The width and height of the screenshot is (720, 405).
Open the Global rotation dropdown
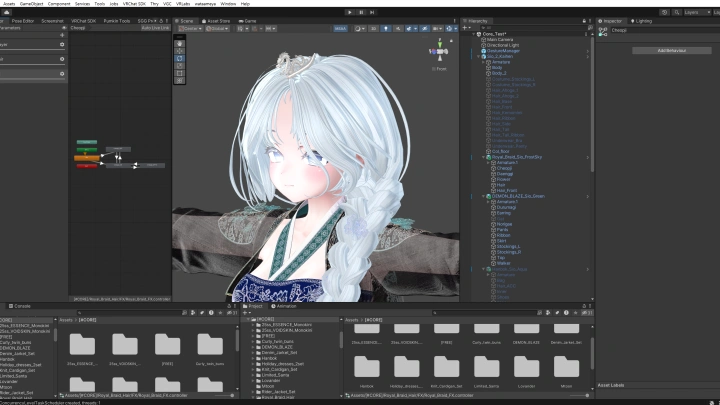(217, 28)
